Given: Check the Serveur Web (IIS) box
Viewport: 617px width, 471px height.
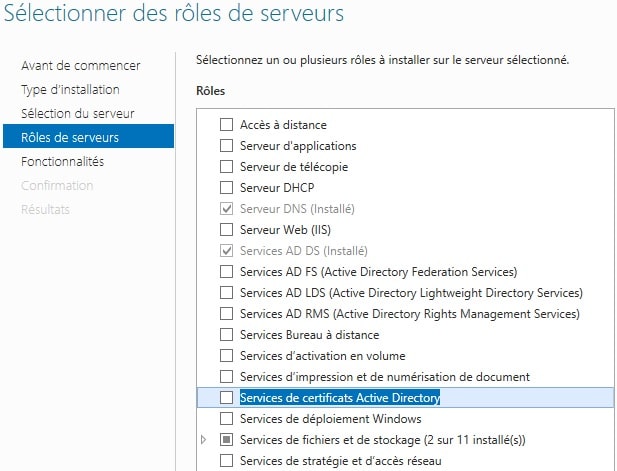Looking at the screenshot, I should point(226,229).
